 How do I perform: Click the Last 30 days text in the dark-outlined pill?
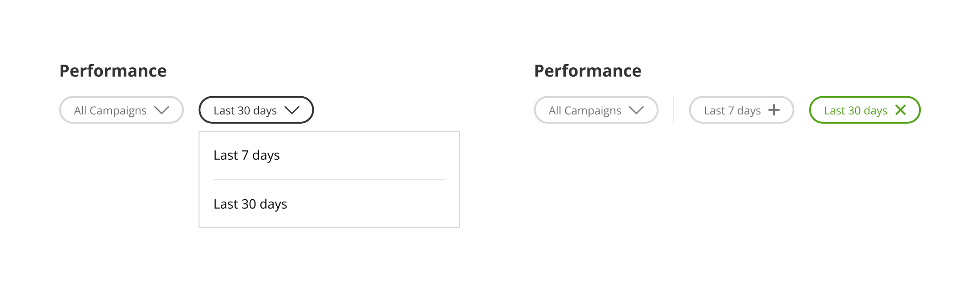[245, 111]
